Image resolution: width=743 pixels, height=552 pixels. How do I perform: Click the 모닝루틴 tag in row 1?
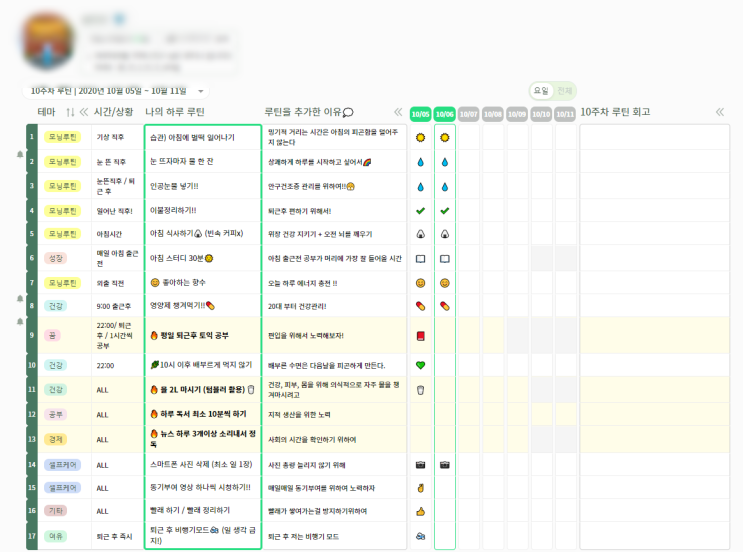tap(63, 137)
